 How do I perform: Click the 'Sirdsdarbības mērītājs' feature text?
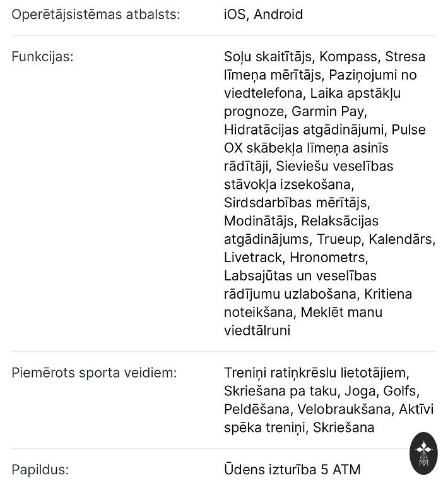point(297,203)
